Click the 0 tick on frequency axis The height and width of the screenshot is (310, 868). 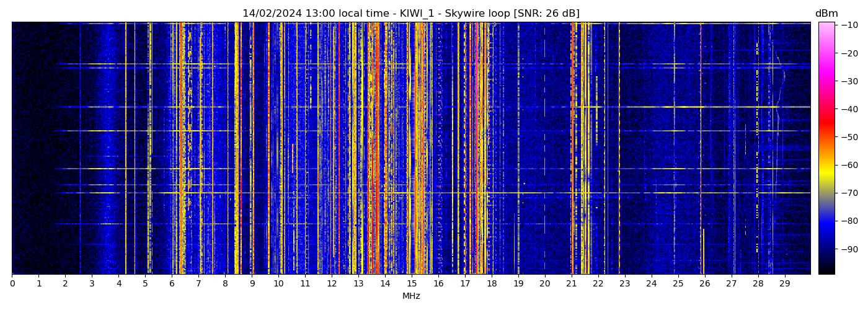pos(12,283)
